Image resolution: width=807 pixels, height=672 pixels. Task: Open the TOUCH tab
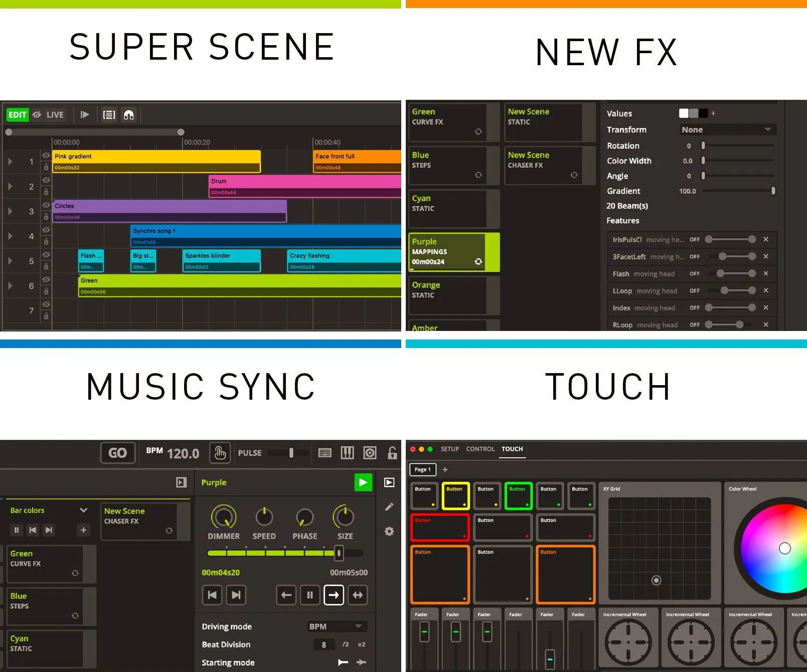click(513, 449)
